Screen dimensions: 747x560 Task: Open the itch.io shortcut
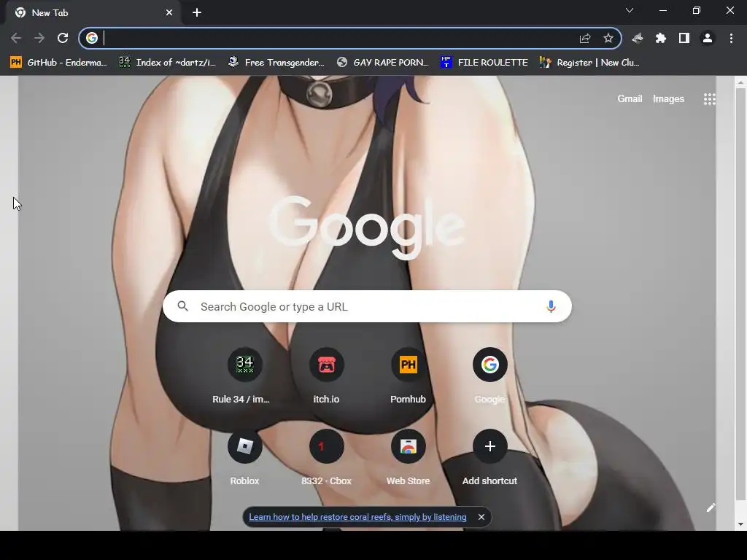(326, 376)
